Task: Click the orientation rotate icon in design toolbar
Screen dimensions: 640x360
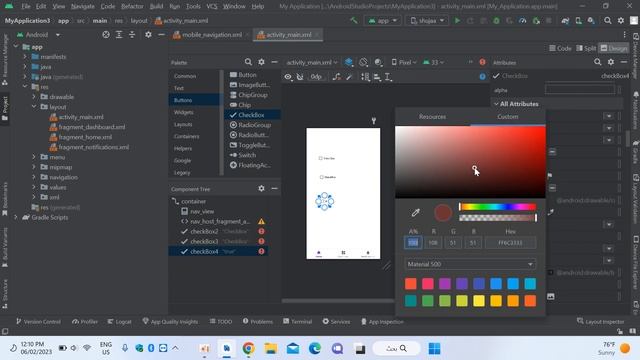Action: click(x=363, y=62)
